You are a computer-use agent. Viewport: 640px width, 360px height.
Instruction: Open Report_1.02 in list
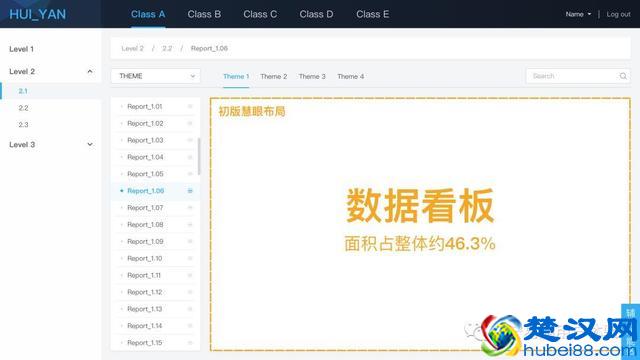point(145,123)
